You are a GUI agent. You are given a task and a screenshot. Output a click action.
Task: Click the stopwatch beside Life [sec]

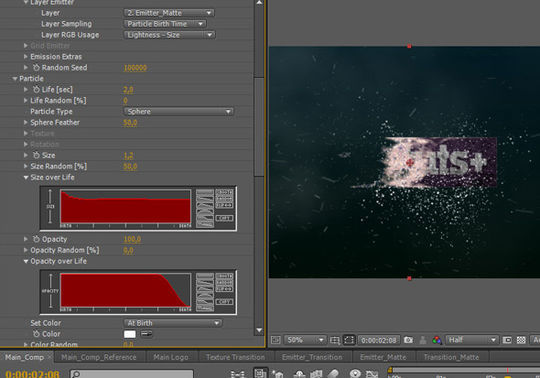point(36,90)
